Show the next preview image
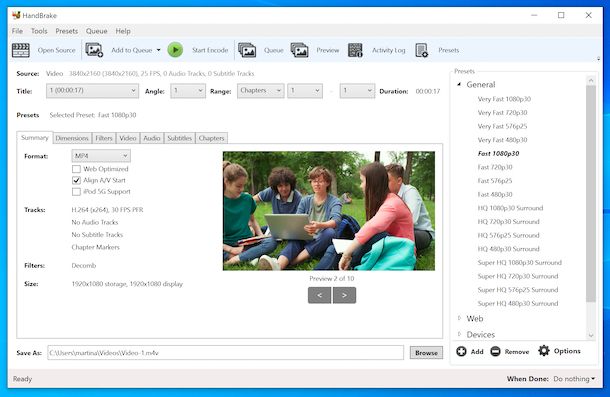This screenshot has width=610, height=397. [344, 295]
